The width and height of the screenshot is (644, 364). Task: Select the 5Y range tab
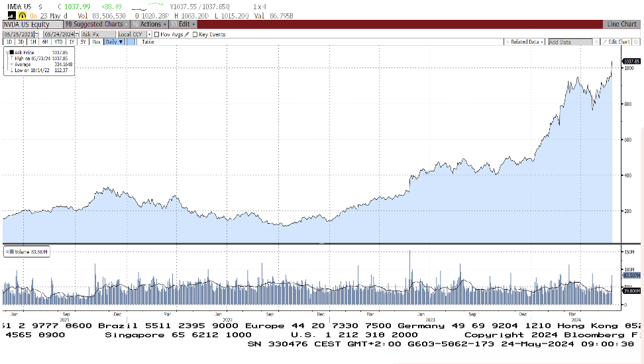tap(83, 42)
